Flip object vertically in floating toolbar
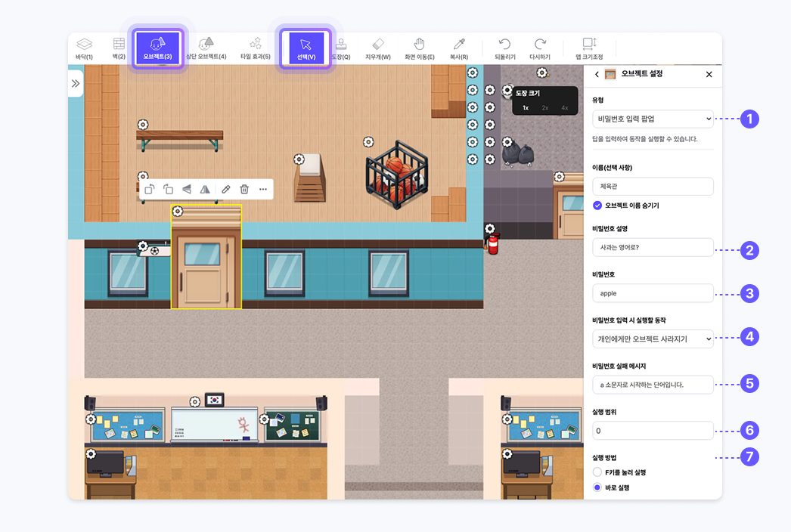Image resolution: width=791 pixels, height=532 pixels. pyautogui.click(x=187, y=189)
